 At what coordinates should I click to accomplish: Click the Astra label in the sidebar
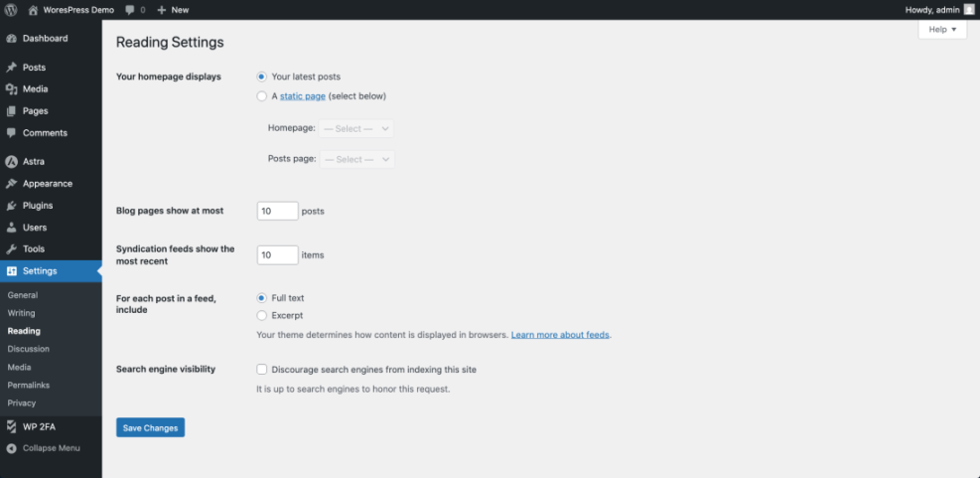click(x=34, y=161)
